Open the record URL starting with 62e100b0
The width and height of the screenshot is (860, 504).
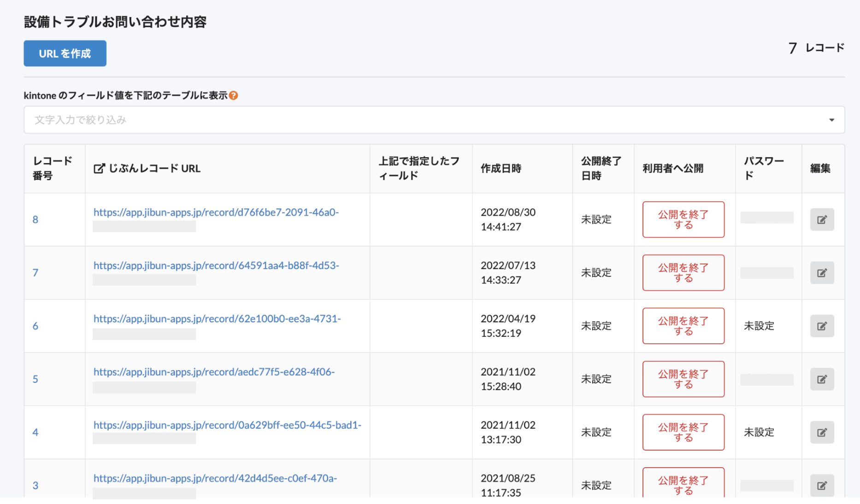click(x=217, y=319)
